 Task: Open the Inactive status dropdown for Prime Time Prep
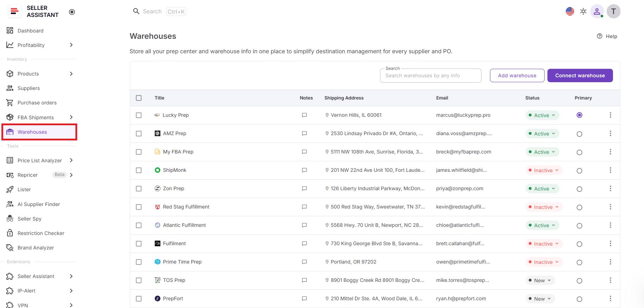(544, 262)
